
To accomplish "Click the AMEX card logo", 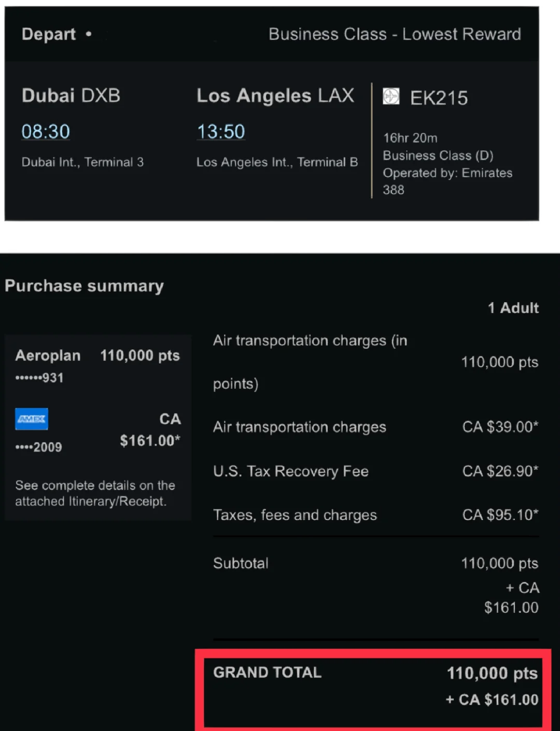I will click(32, 419).
